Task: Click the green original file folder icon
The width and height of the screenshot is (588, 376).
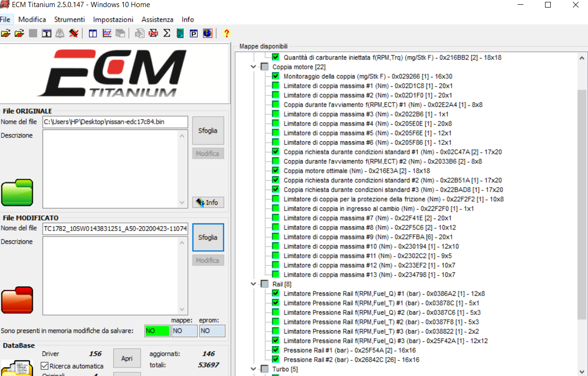Action: pos(17,192)
